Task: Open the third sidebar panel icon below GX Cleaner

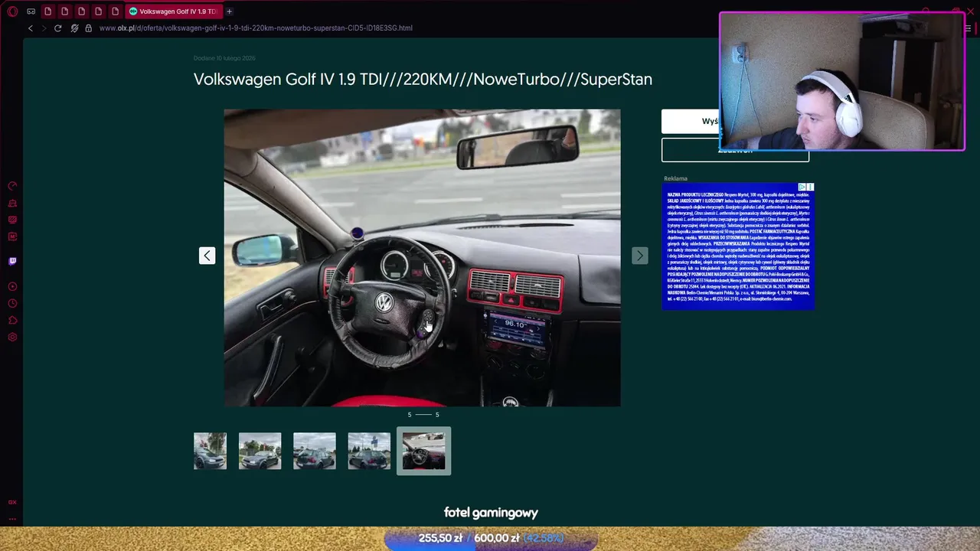Action: (x=12, y=220)
